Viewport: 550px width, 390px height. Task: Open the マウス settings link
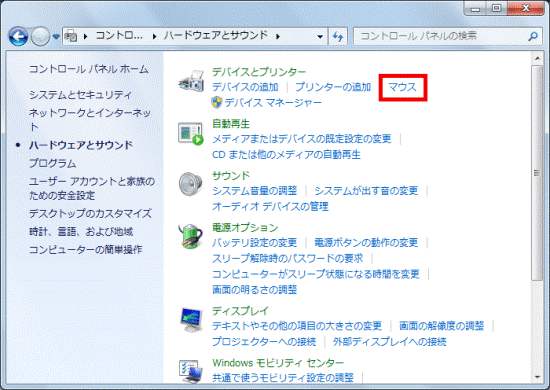[x=402, y=87]
